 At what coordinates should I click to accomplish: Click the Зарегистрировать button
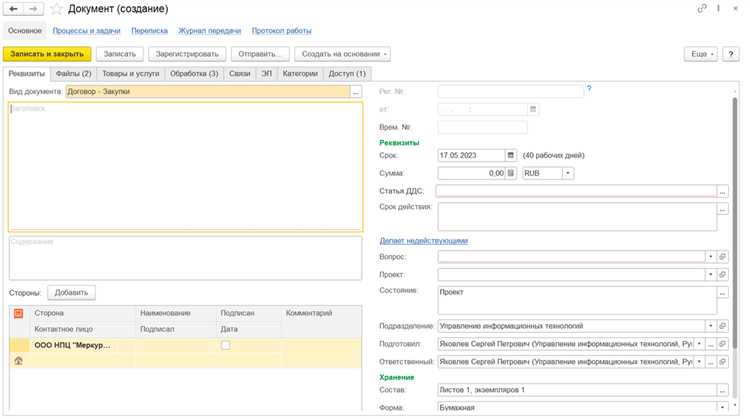[187, 54]
